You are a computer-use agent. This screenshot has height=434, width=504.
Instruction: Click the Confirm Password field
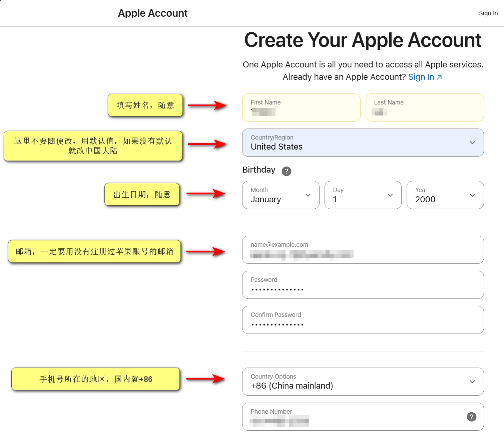coord(363,320)
